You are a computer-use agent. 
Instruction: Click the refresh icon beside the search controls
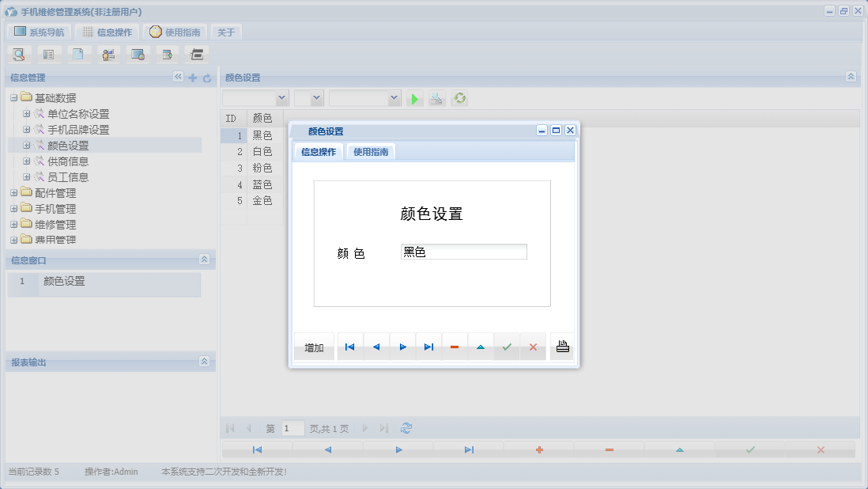pyautogui.click(x=459, y=98)
